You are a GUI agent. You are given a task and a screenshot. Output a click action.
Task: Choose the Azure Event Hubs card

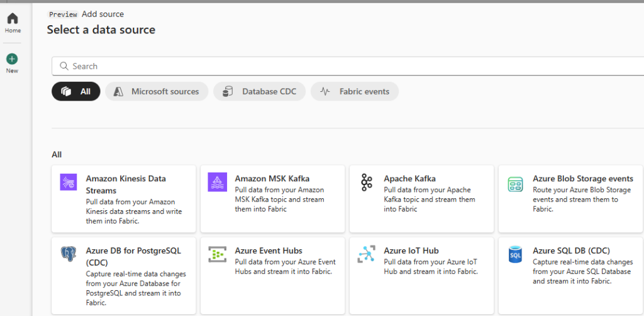point(273,276)
